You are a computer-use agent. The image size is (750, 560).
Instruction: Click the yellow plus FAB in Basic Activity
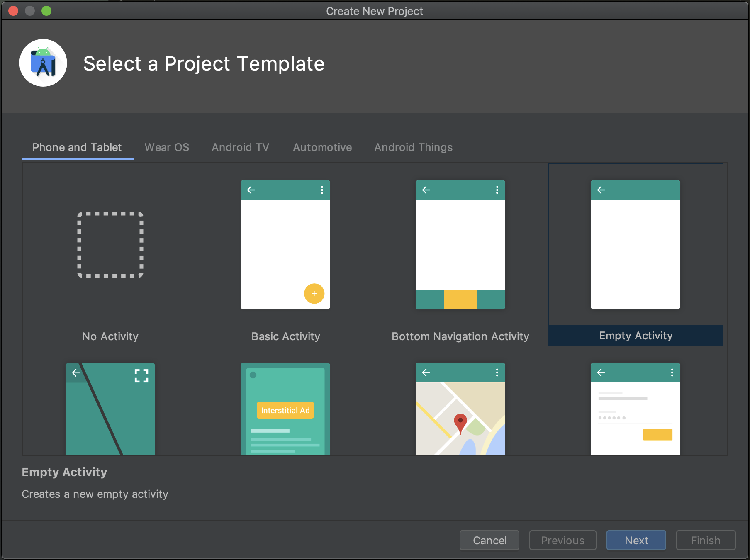[314, 294]
